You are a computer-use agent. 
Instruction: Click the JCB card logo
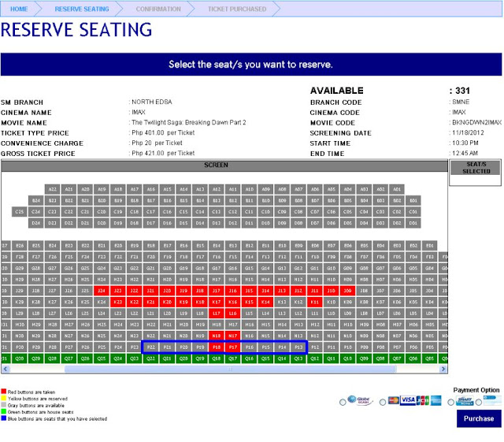(x=423, y=400)
